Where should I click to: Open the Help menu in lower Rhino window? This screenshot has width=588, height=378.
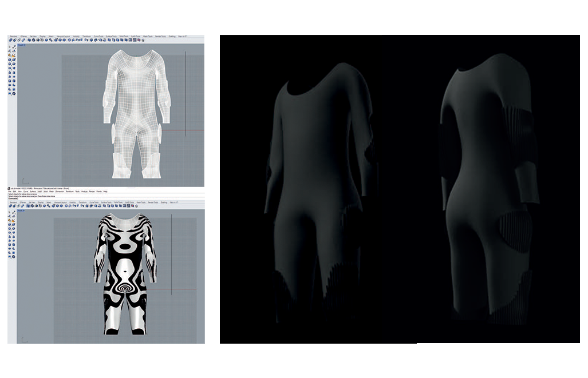[x=105, y=192]
